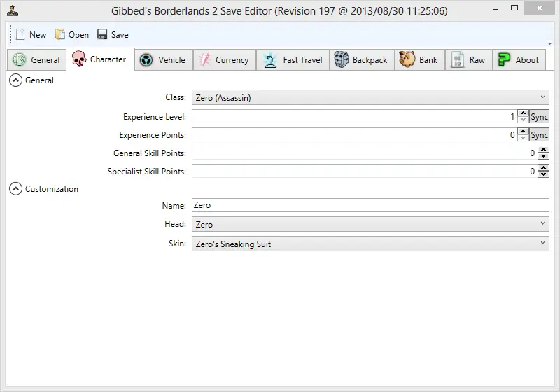Open the Currency tab icon
560x392 pixels.
[204, 60]
